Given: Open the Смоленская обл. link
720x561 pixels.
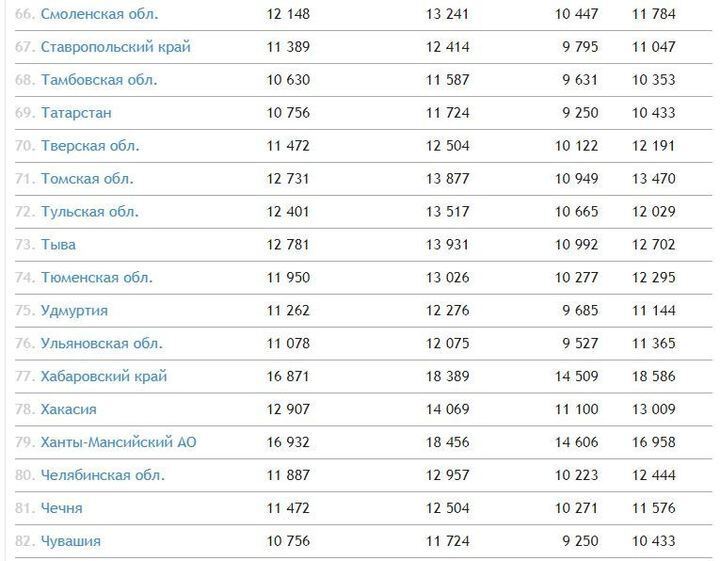Looking at the screenshot, I should [x=99, y=15].
